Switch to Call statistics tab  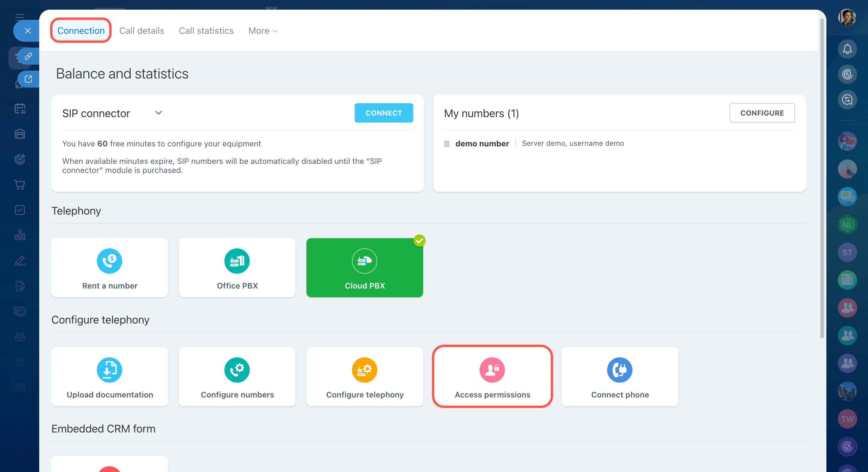pos(206,31)
